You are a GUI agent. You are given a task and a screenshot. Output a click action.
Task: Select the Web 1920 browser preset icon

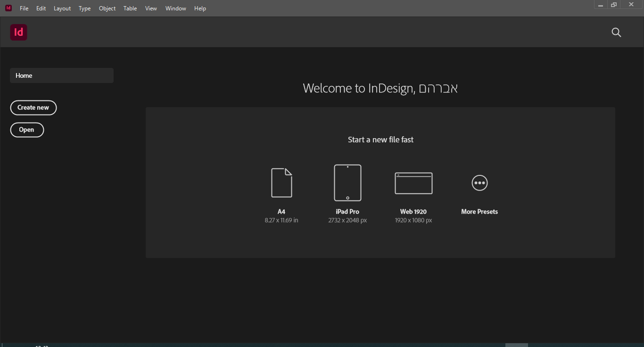(x=413, y=183)
